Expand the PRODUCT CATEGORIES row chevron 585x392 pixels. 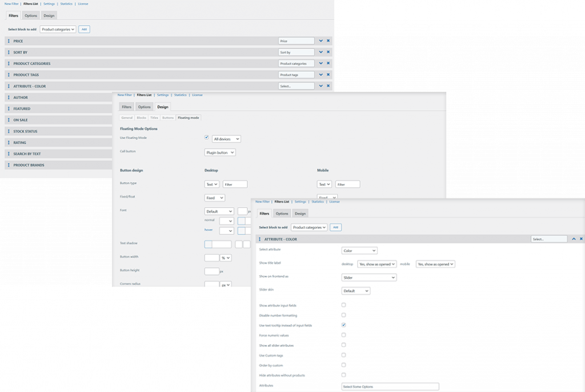coord(321,63)
